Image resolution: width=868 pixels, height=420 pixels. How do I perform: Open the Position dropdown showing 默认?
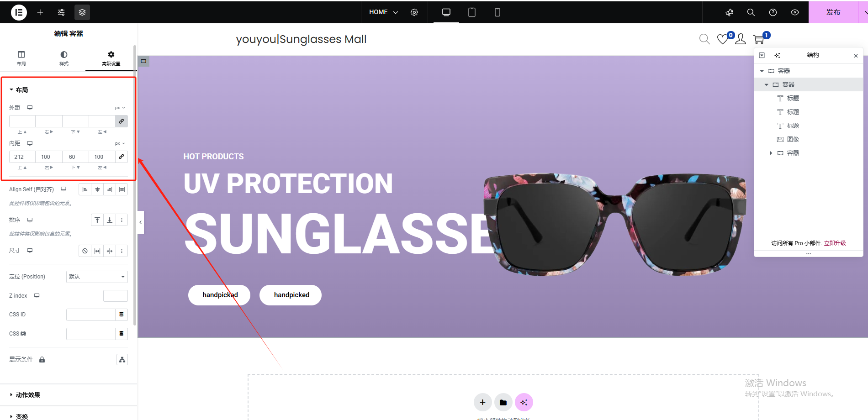point(97,277)
